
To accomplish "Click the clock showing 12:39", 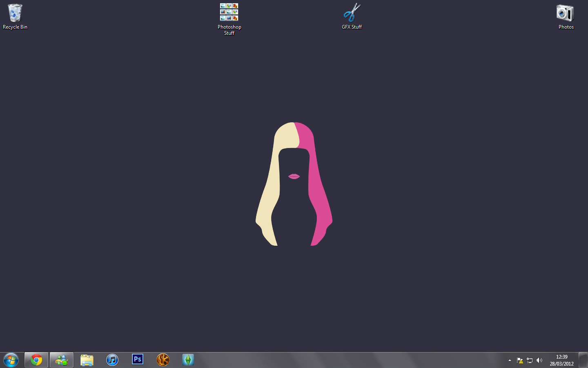I will (x=561, y=360).
